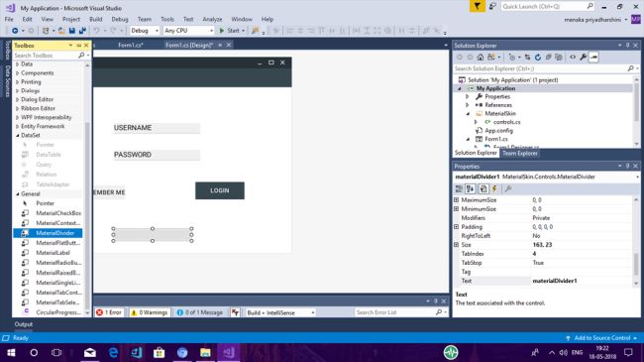Image resolution: width=644 pixels, height=362 pixels.
Task: Click the Text property value materialDivider1
Action: [555, 281]
